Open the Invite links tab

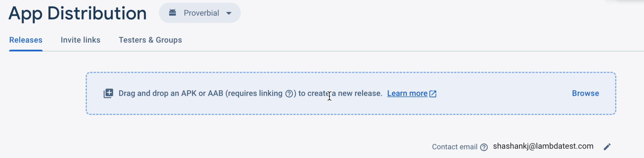coord(80,40)
